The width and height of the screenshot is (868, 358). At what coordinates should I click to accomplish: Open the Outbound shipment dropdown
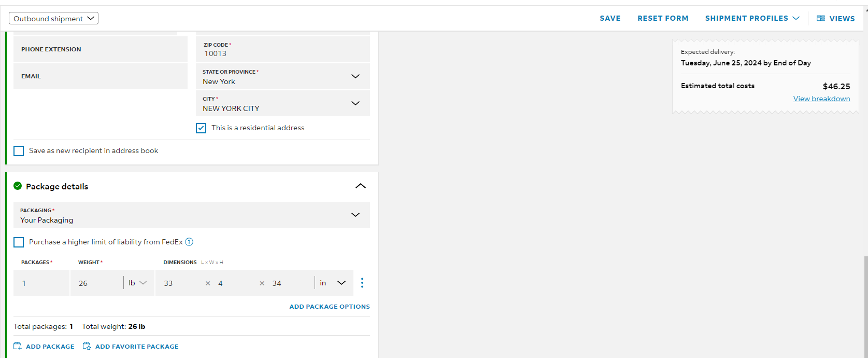click(53, 19)
